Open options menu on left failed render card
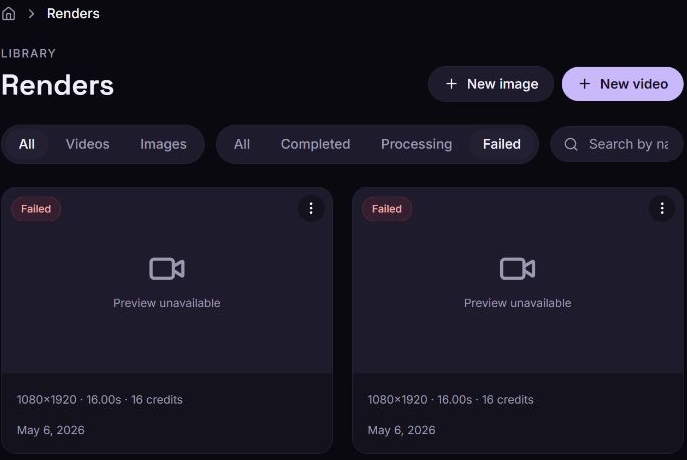 pyautogui.click(x=311, y=209)
